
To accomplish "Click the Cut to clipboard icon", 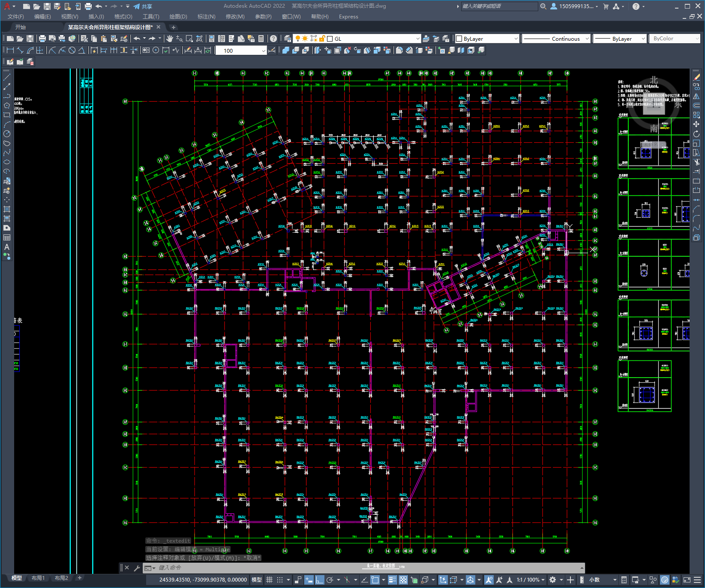I will point(84,39).
